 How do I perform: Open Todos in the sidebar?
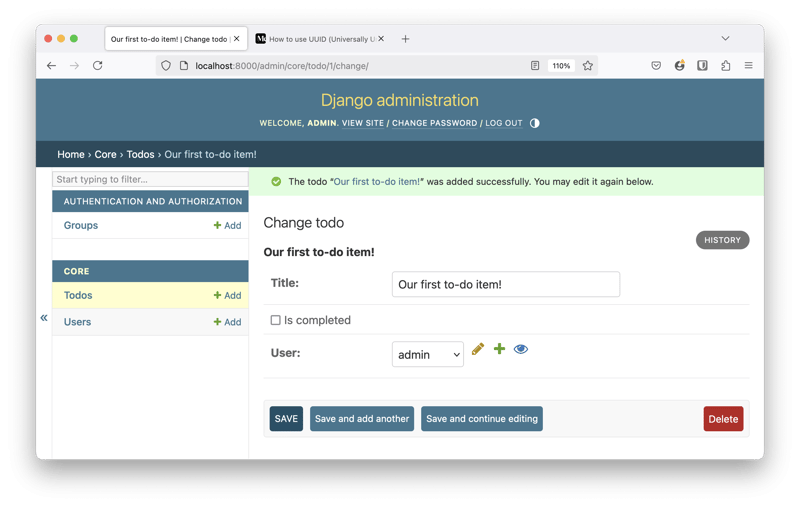point(78,295)
